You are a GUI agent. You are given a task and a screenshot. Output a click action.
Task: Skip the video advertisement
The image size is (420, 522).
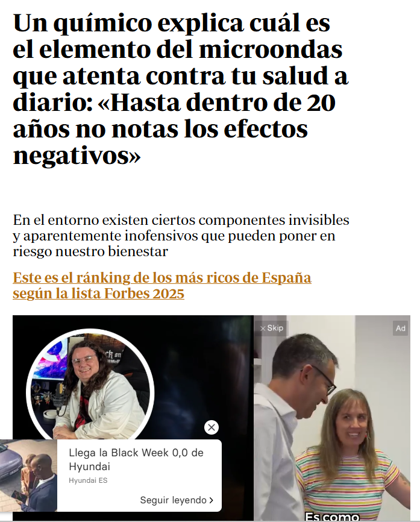[272, 329]
